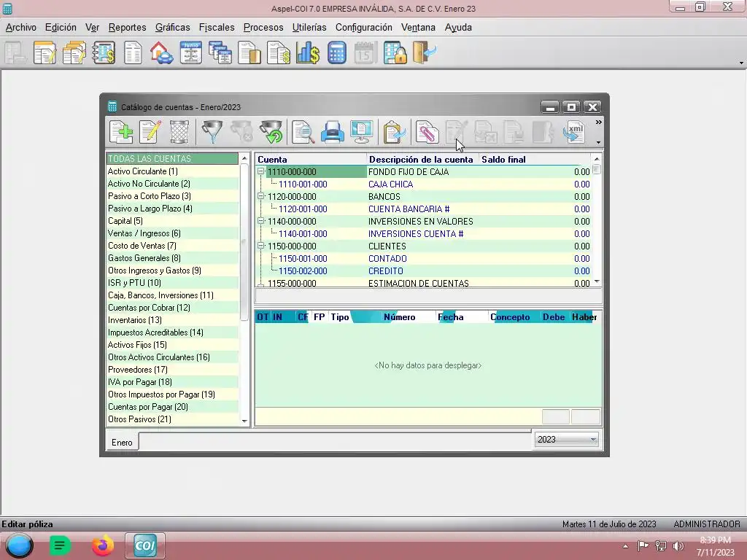Click the refresh filter funnel icon
Image resolution: width=747 pixels, height=560 pixels.
[x=271, y=132]
